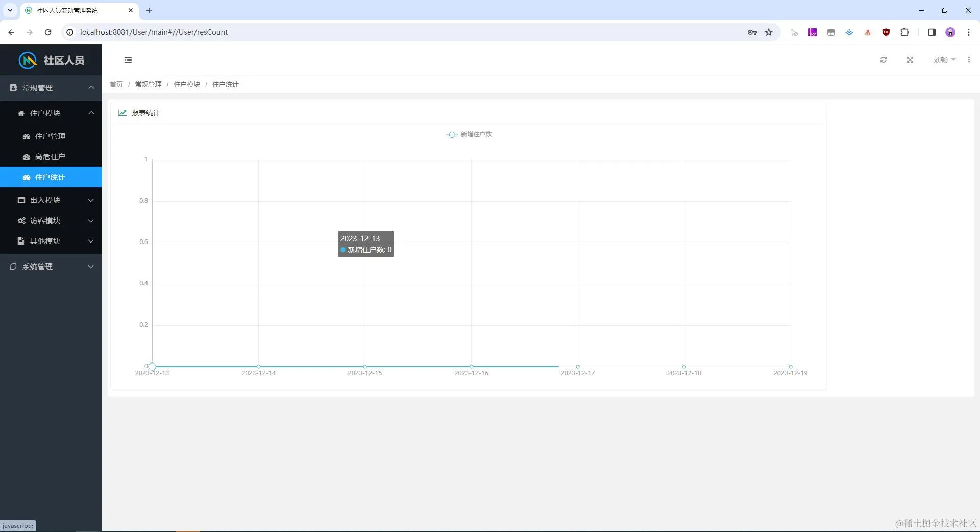Click the 报表统计 panel title
Screen dimensions: 980x532
(x=146, y=113)
